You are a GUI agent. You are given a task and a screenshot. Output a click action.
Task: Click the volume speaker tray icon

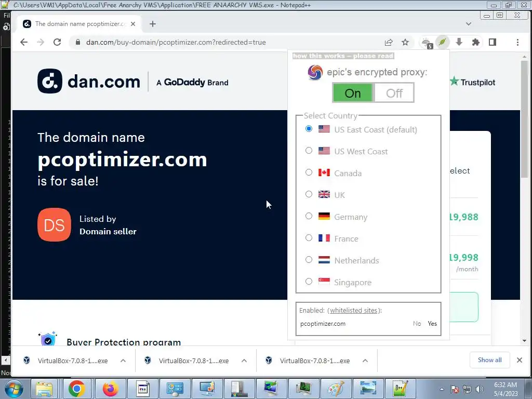480,389
